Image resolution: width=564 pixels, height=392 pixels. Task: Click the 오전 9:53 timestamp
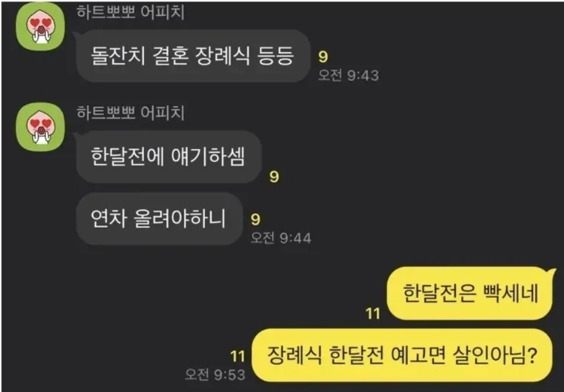click(x=215, y=374)
